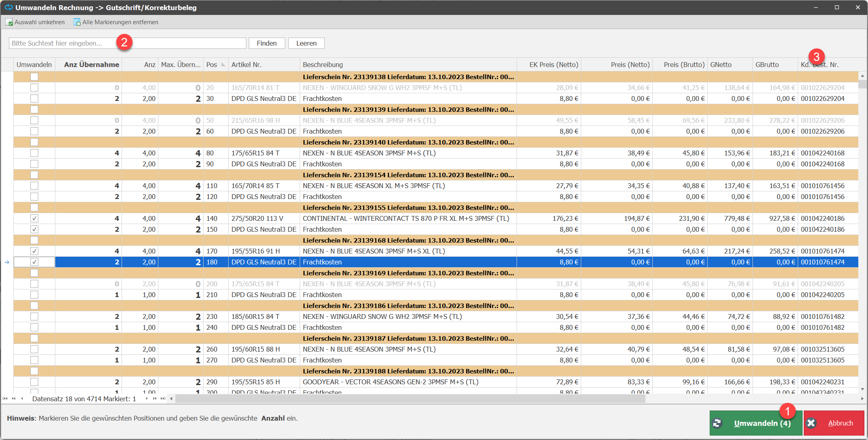Select group row Lieferschein Nr. 23139168
868x440 pixels.
436,240
